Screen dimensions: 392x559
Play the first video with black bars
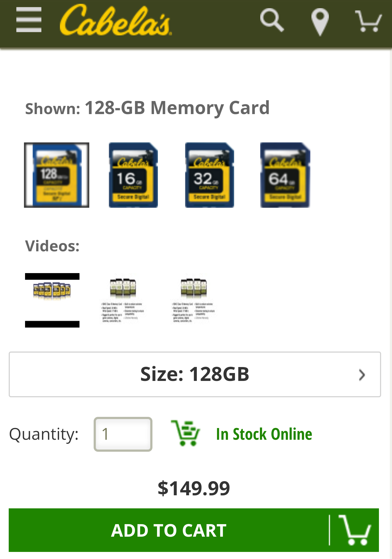[52, 300]
